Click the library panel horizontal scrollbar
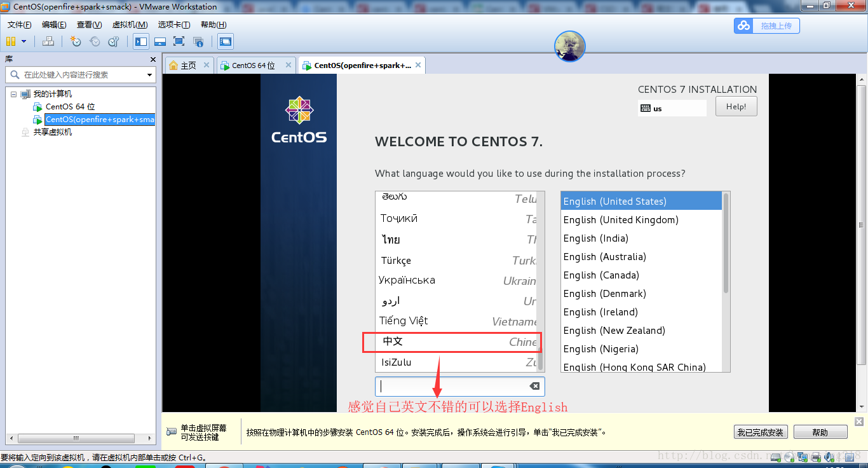 76,438
